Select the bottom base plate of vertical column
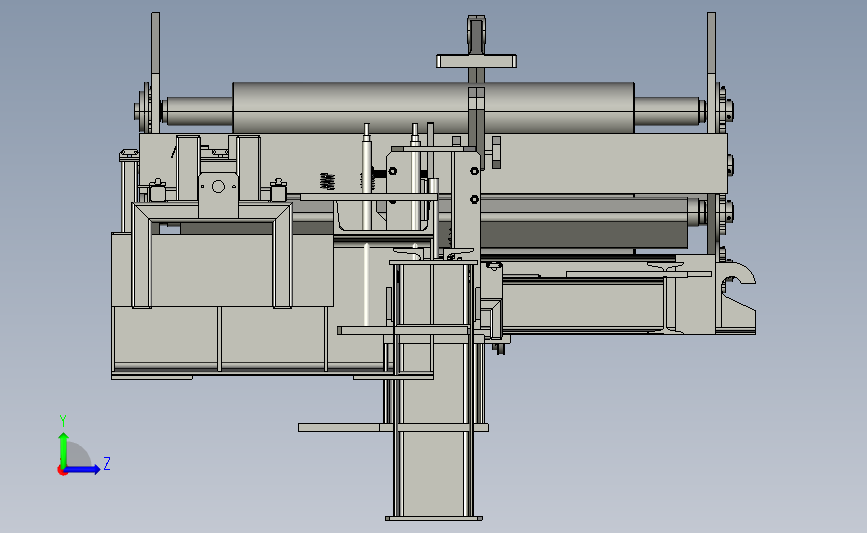The height and width of the screenshot is (533, 867). tap(434, 518)
